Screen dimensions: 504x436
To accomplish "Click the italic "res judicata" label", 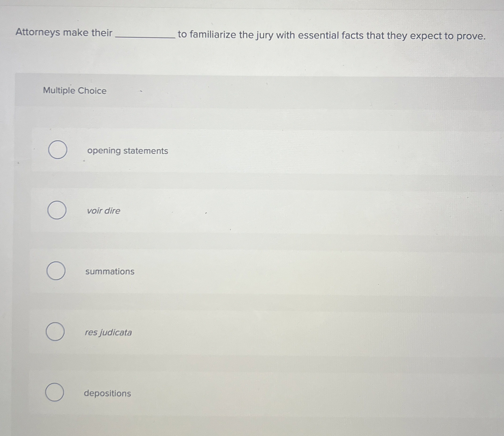I will [x=108, y=333].
